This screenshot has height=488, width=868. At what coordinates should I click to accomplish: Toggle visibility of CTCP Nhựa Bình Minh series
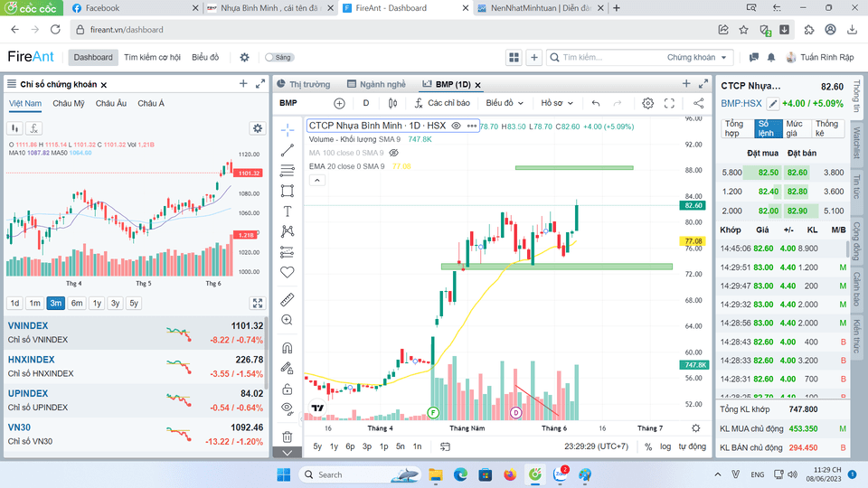(456, 127)
